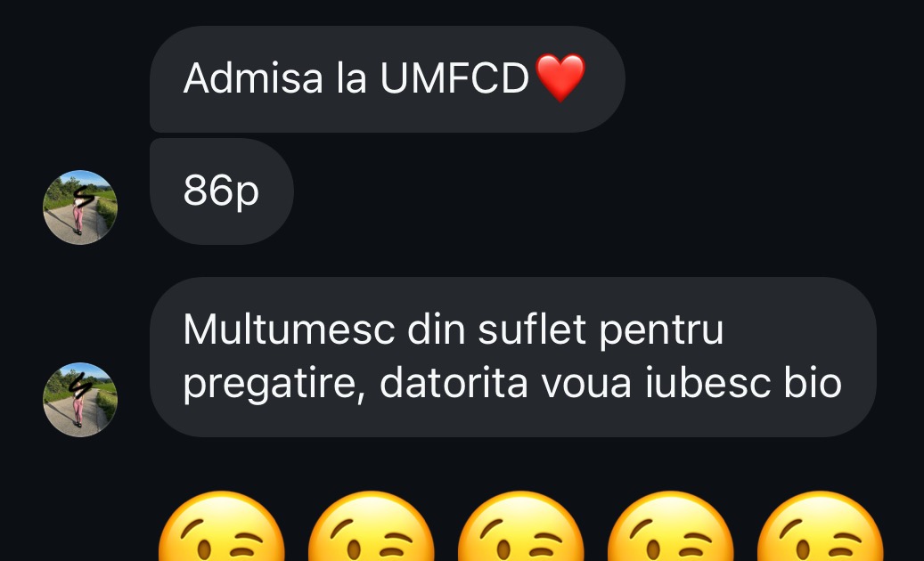The width and height of the screenshot is (924, 561).
Task: Click the word din in the message
Action: pos(436,329)
